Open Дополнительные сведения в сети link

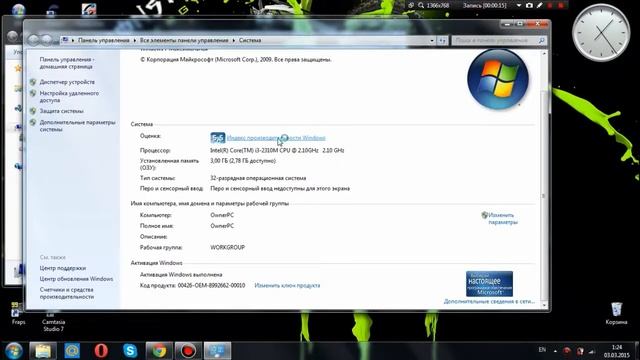click(x=489, y=301)
